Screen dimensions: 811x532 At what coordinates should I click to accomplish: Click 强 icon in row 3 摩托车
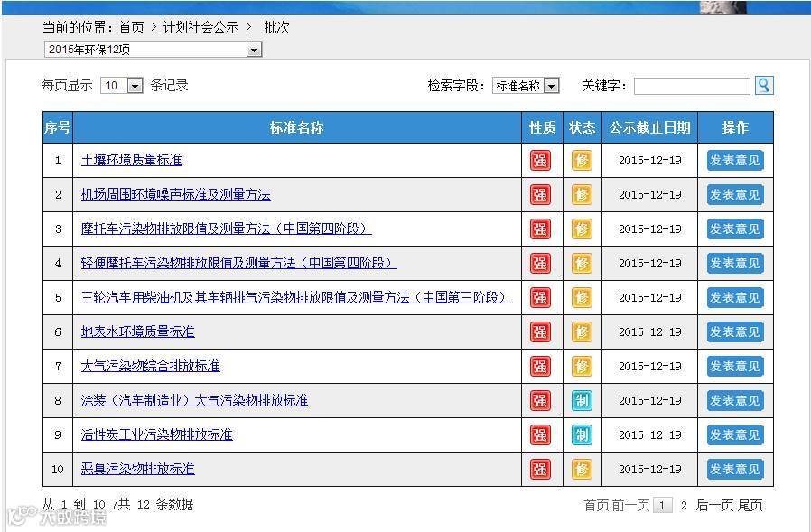click(x=540, y=229)
